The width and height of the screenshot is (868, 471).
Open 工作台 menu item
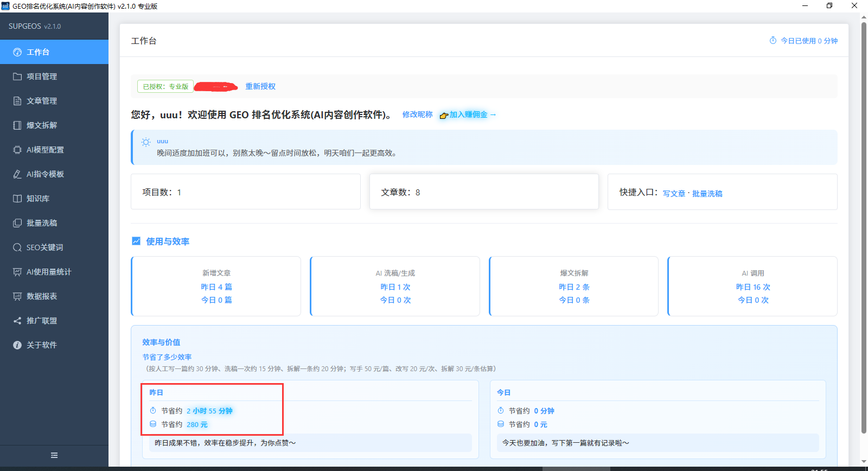pyautogui.click(x=54, y=52)
